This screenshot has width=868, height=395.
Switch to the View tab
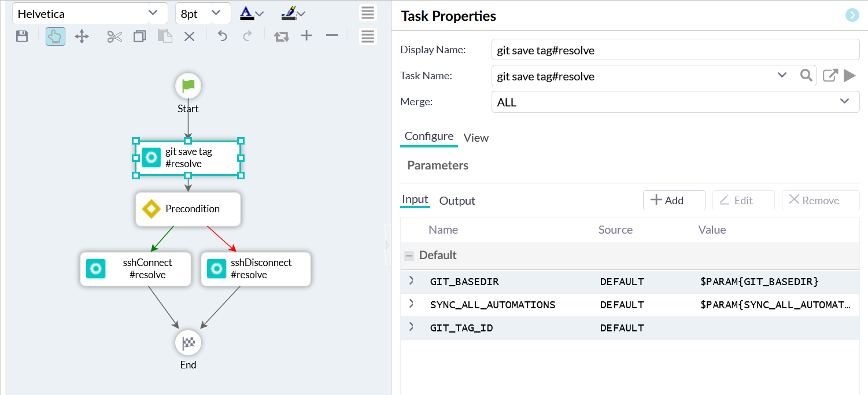[x=476, y=138]
